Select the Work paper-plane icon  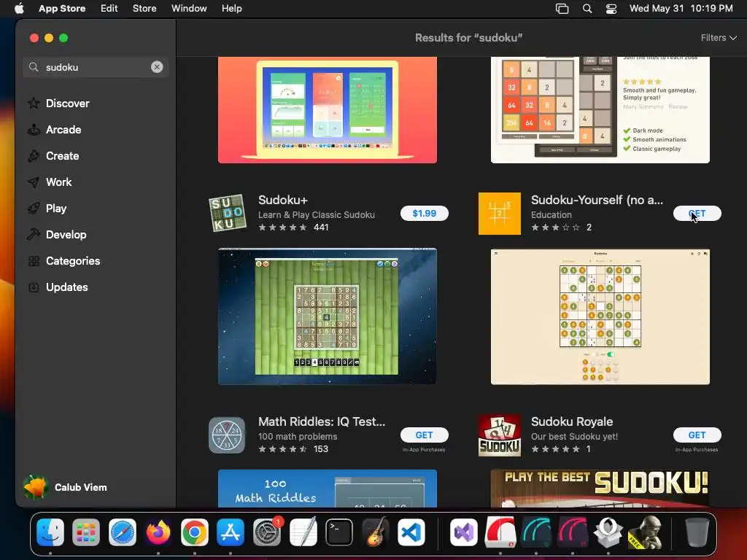34,182
